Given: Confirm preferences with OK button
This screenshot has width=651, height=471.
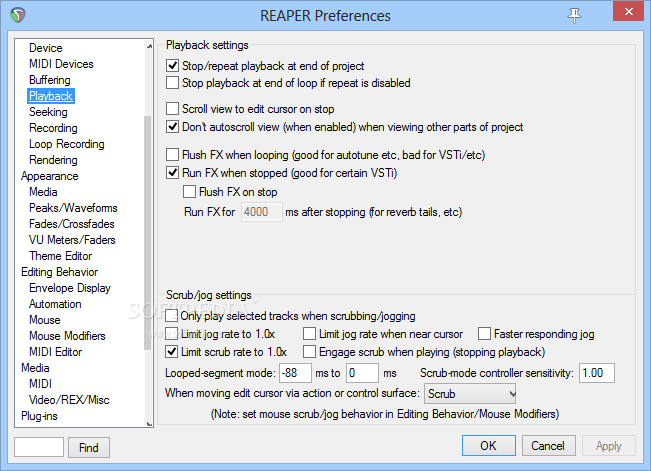Looking at the screenshot, I should 489,446.
